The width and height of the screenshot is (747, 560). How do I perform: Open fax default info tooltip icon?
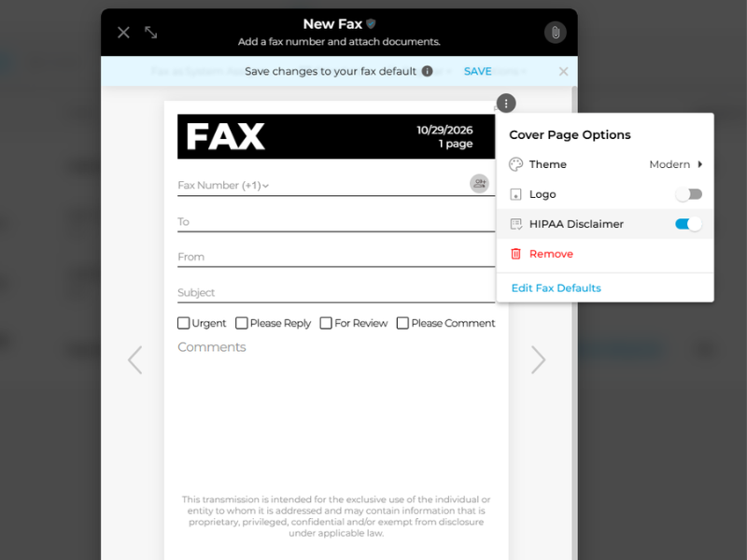tap(428, 71)
